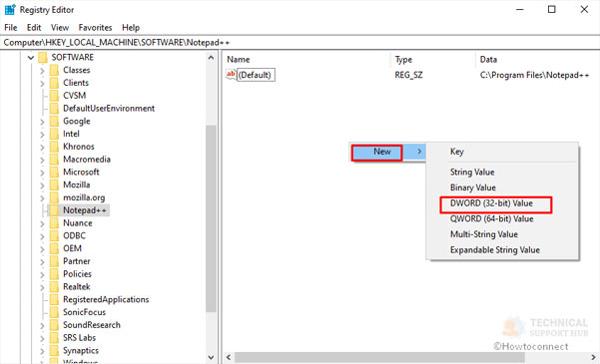Choose QWORD (64-bit) Value option
The height and width of the screenshot is (364, 600).
pos(492,219)
